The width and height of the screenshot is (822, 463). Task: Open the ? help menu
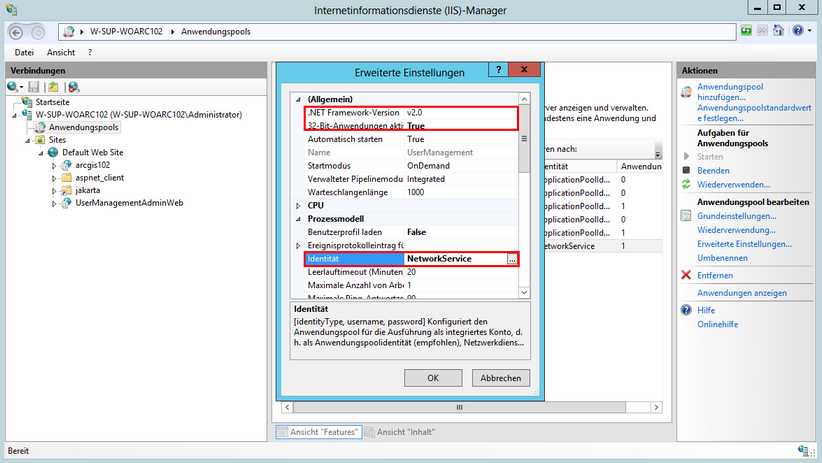[x=90, y=52]
